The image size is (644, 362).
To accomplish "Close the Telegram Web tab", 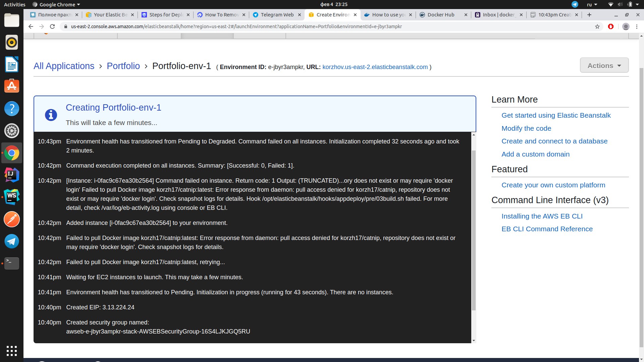I will (x=300, y=15).
